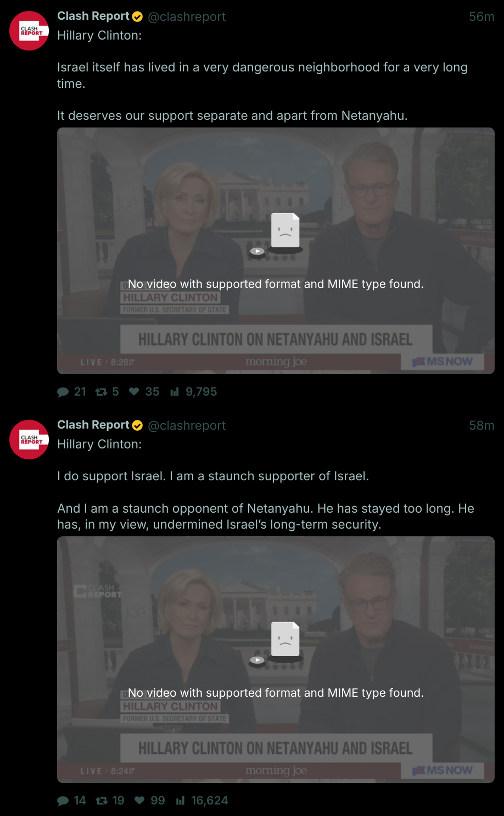Open the 56m timestamp link
Screen dimensions: 504x816
click(481, 17)
